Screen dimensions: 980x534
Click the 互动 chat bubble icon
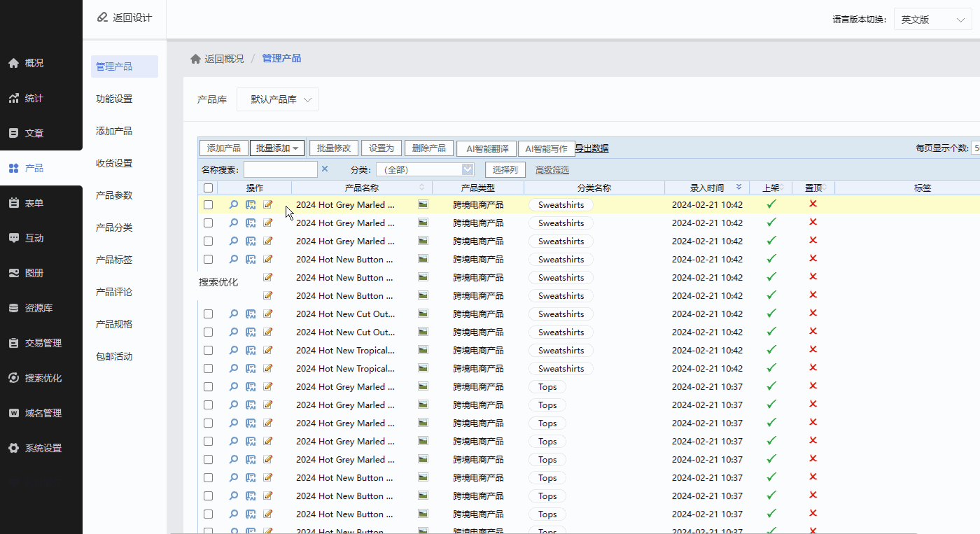(13, 238)
